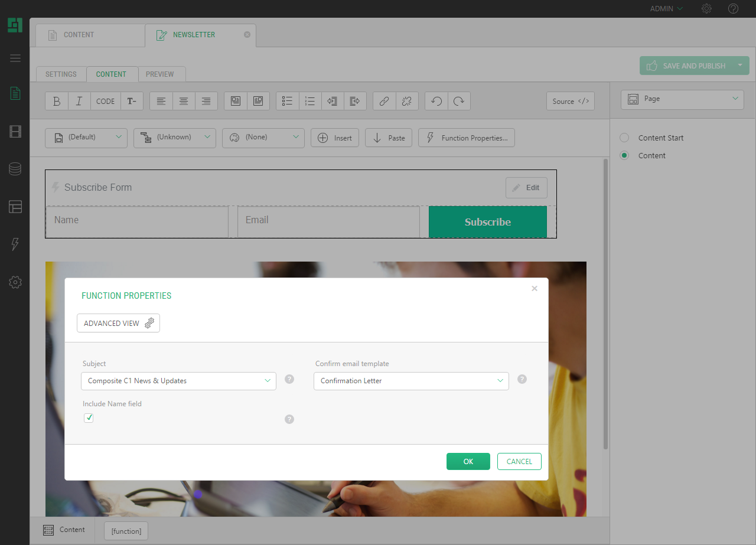
Task: Click the Undo arrow icon
Action: point(436,101)
